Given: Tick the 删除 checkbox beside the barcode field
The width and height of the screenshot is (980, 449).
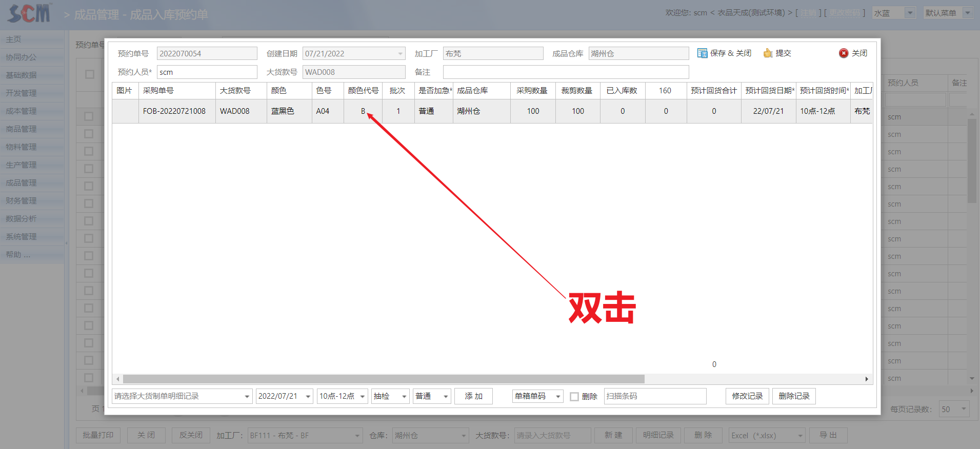Looking at the screenshot, I should tap(574, 397).
